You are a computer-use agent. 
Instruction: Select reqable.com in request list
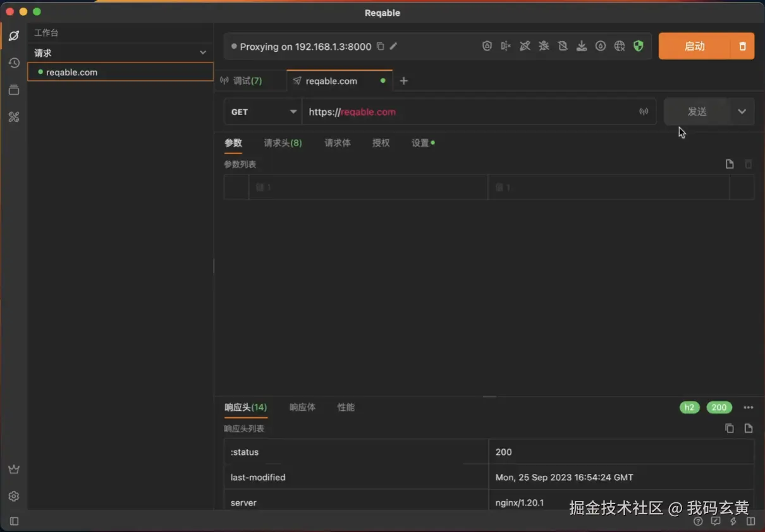click(x=121, y=72)
